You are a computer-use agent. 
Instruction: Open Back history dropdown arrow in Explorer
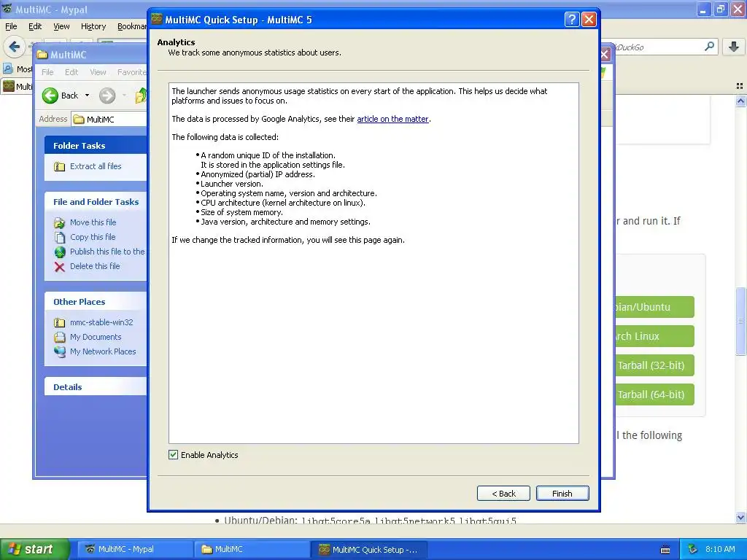coord(88,96)
